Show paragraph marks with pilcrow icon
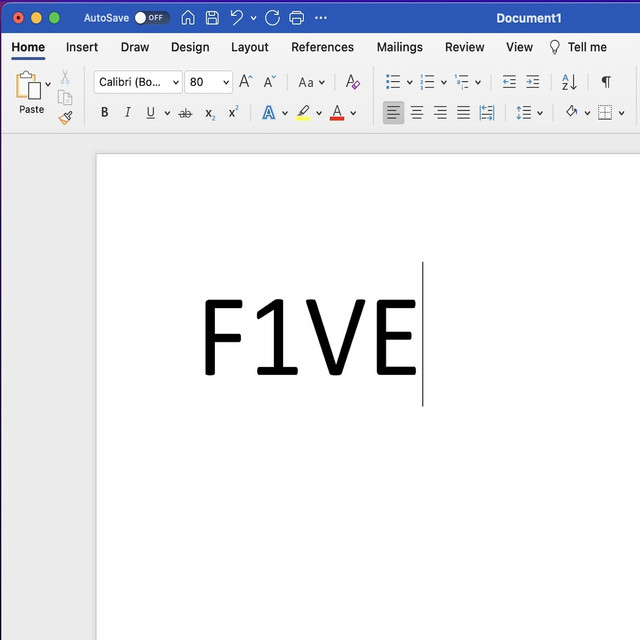 (x=606, y=82)
